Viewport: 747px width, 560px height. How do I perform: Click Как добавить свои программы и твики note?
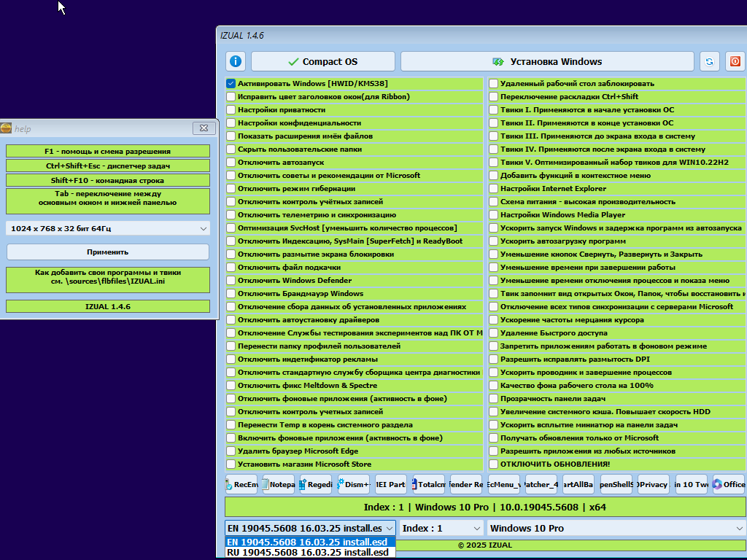108,280
